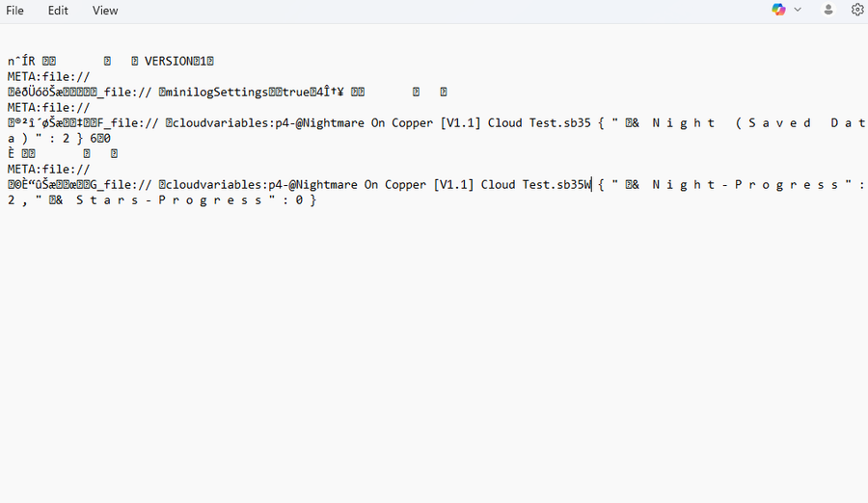Viewport: 868px width, 503px height.
Task: Launch the Copilot assistant icon
Action: (778, 10)
